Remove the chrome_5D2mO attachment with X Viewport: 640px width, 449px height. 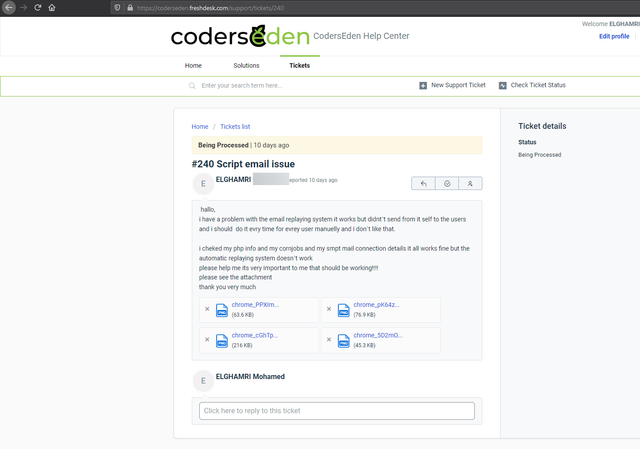coord(329,340)
